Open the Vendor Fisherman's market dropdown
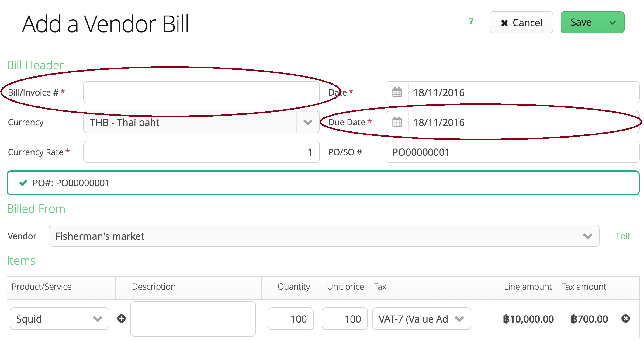The height and width of the screenshot is (342, 644). pyautogui.click(x=587, y=236)
